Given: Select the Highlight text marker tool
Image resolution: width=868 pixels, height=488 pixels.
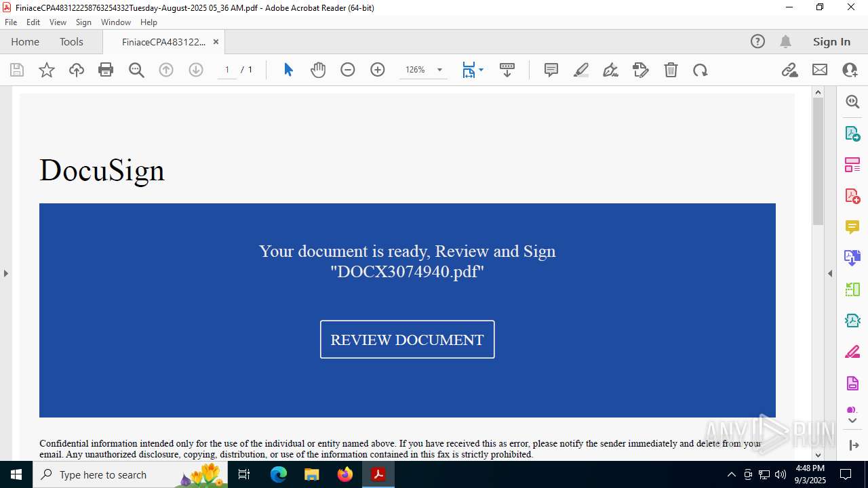Looking at the screenshot, I should pyautogui.click(x=581, y=70).
